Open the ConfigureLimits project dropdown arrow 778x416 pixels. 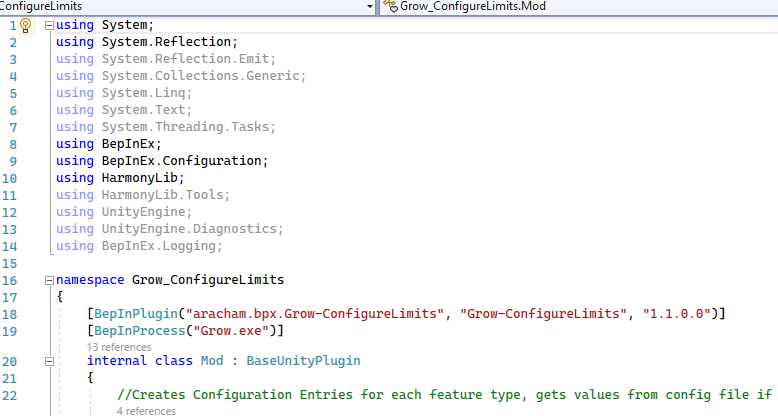pyautogui.click(x=370, y=6)
